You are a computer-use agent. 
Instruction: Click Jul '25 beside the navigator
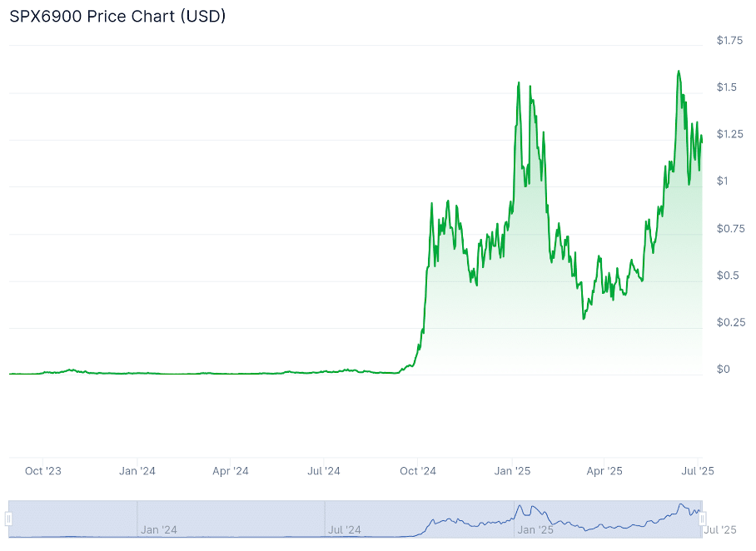click(720, 529)
